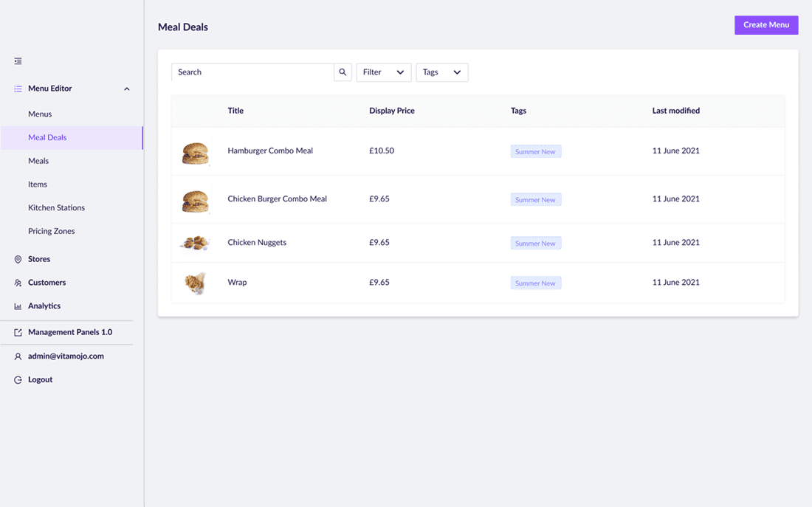This screenshot has height=507, width=812.
Task: Focus the Search input field
Action: pos(252,72)
